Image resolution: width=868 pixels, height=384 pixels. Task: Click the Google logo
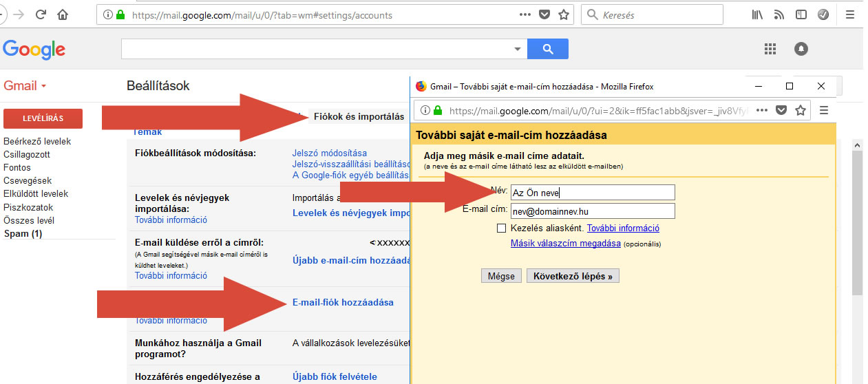[x=34, y=49]
